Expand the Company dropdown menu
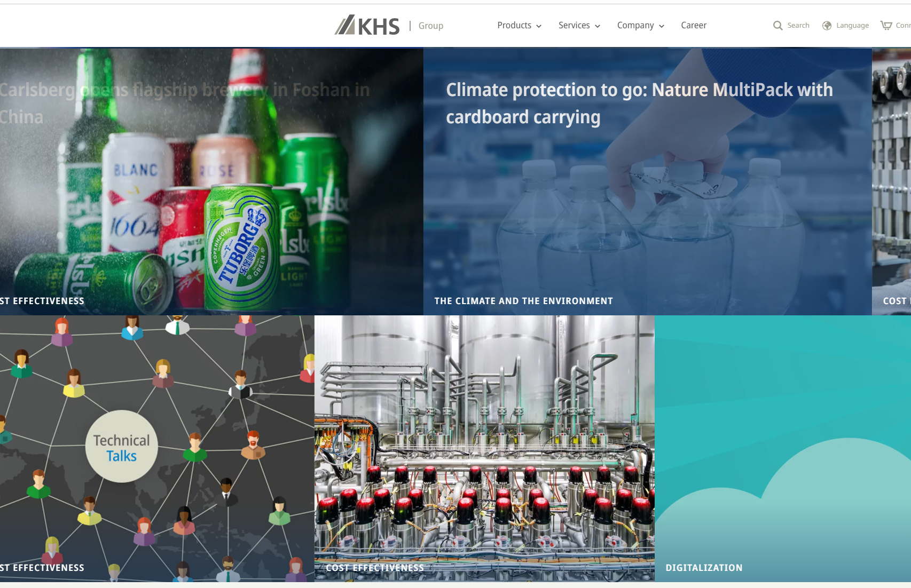 640,26
